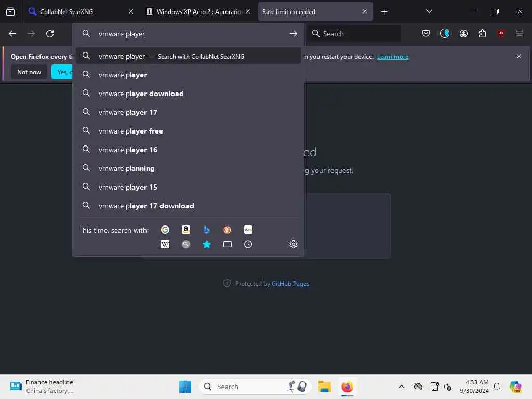Search this time with Google
Image resolution: width=532 pixels, height=399 pixels.
coord(165,230)
